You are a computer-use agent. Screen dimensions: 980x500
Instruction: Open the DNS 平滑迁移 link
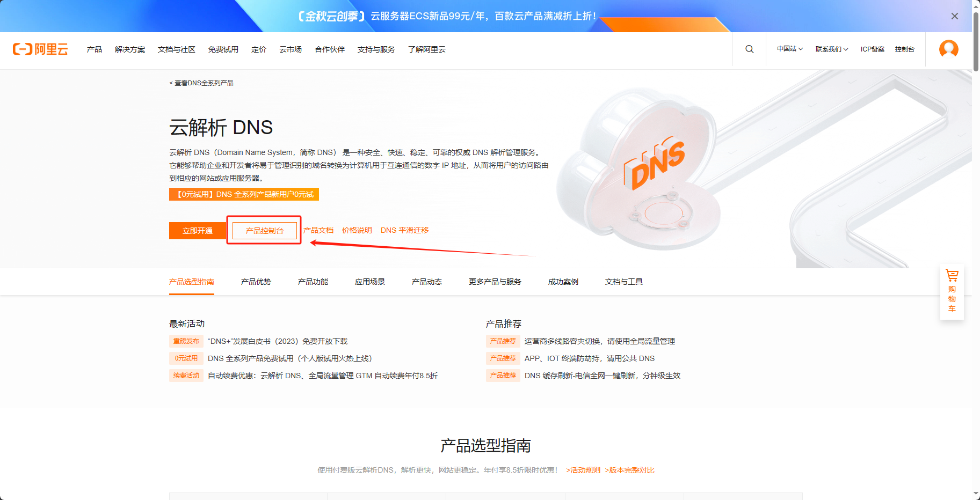405,230
